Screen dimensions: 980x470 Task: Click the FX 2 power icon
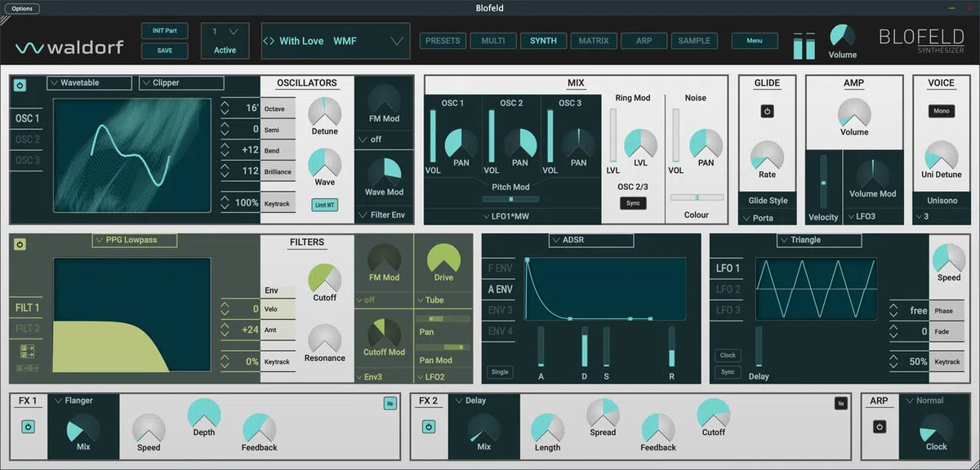(429, 427)
